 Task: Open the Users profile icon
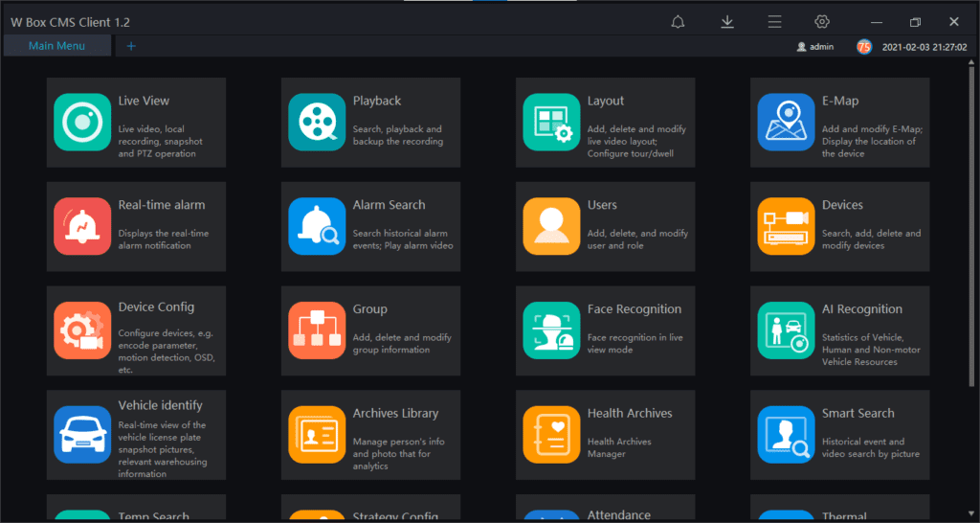(x=551, y=226)
